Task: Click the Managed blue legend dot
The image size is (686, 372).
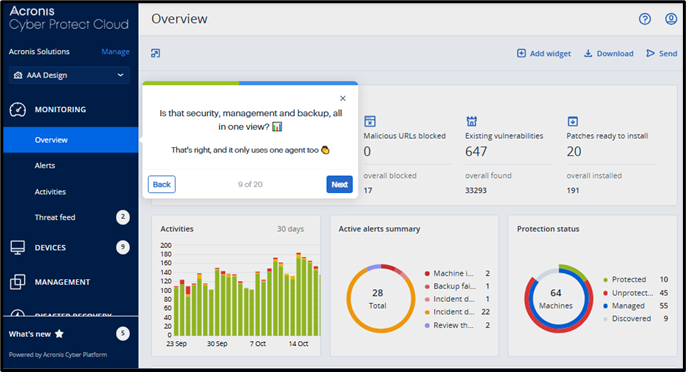Action: pos(606,305)
